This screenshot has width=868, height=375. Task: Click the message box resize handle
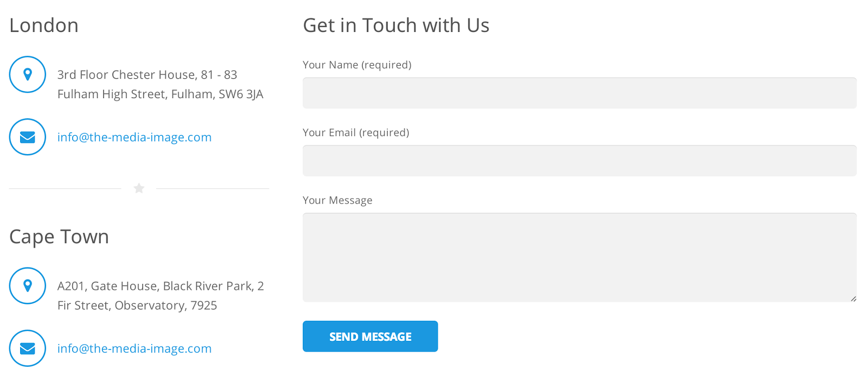coord(853,298)
